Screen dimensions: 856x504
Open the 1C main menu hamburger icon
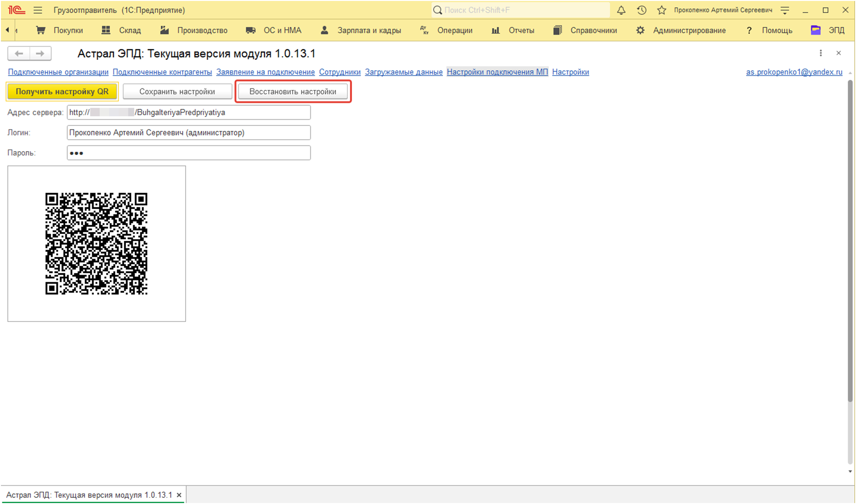(38, 10)
